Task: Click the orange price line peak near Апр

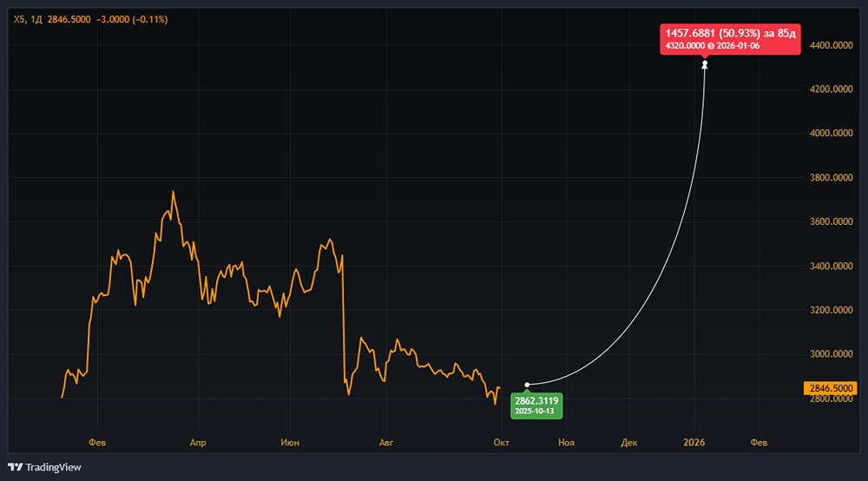Action: pyautogui.click(x=174, y=193)
